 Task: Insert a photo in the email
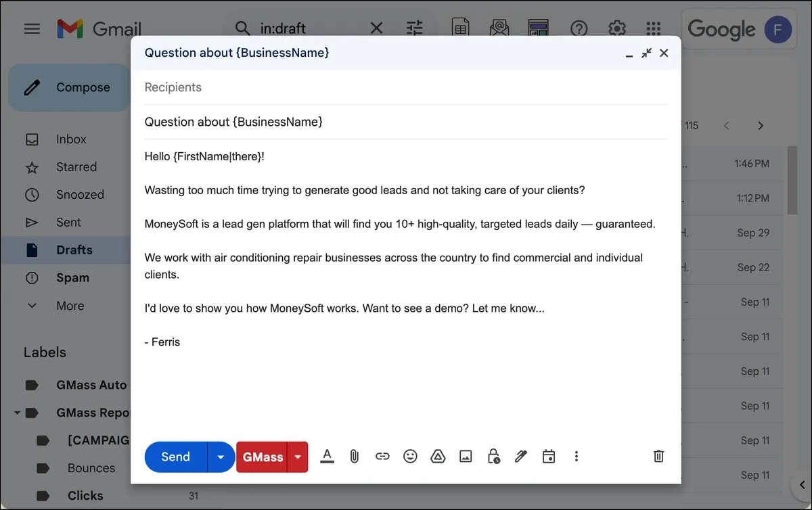point(466,457)
